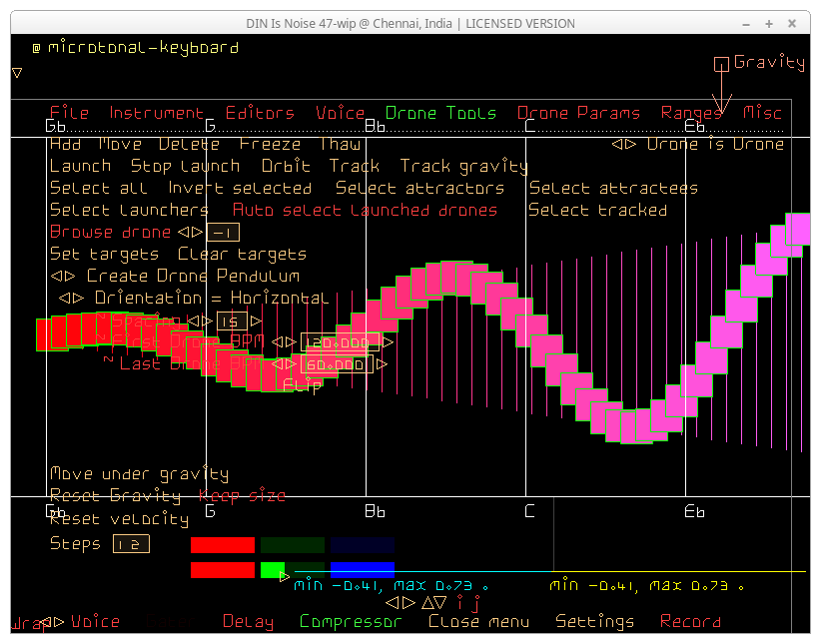Click the small arrow marker after green bar
Viewport: 821px width, 644px height.
(x=286, y=576)
